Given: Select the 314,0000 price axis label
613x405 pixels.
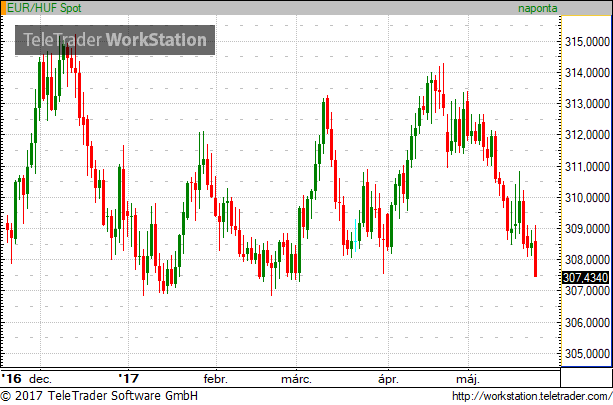Looking at the screenshot, I should click(587, 72).
